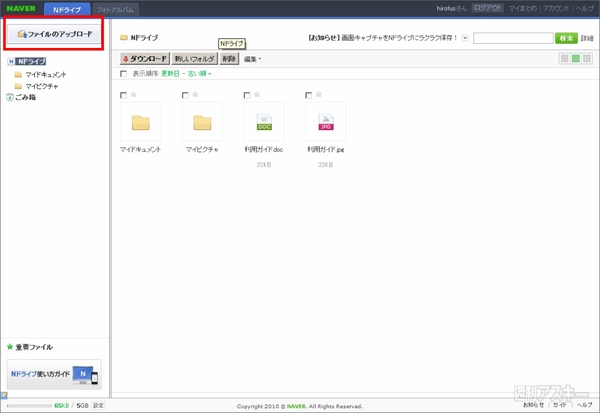
Task: Click the ダウンロード button
Action: point(145,59)
